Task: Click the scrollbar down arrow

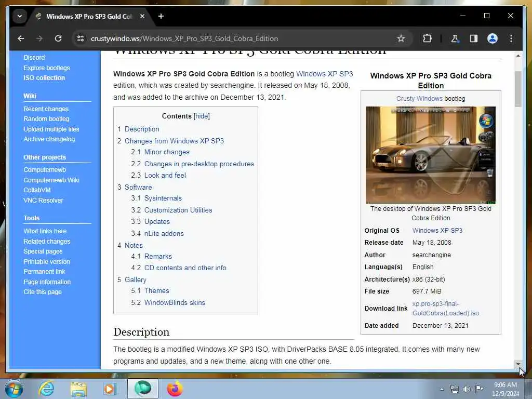Action: 518,364
